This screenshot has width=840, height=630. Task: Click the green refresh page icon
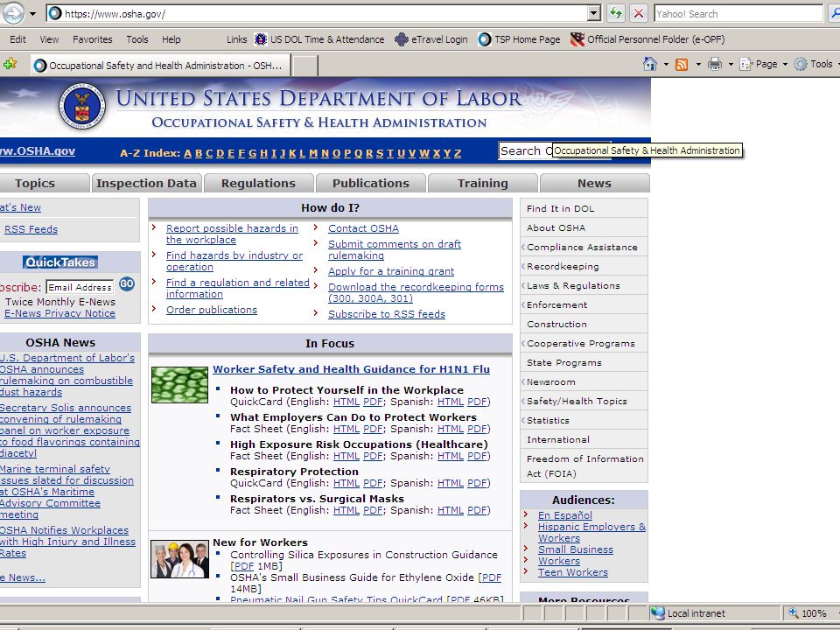coord(615,13)
